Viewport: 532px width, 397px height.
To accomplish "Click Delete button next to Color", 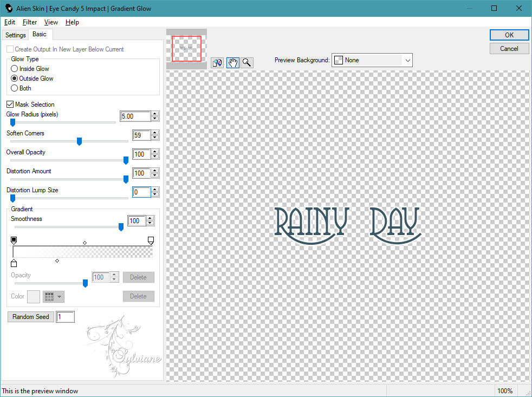I will (139, 296).
